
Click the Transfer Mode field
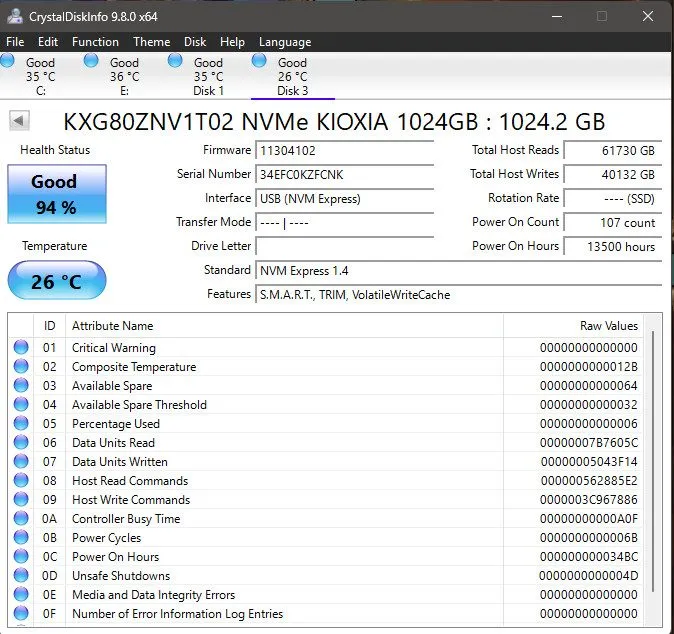tap(344, 223)
